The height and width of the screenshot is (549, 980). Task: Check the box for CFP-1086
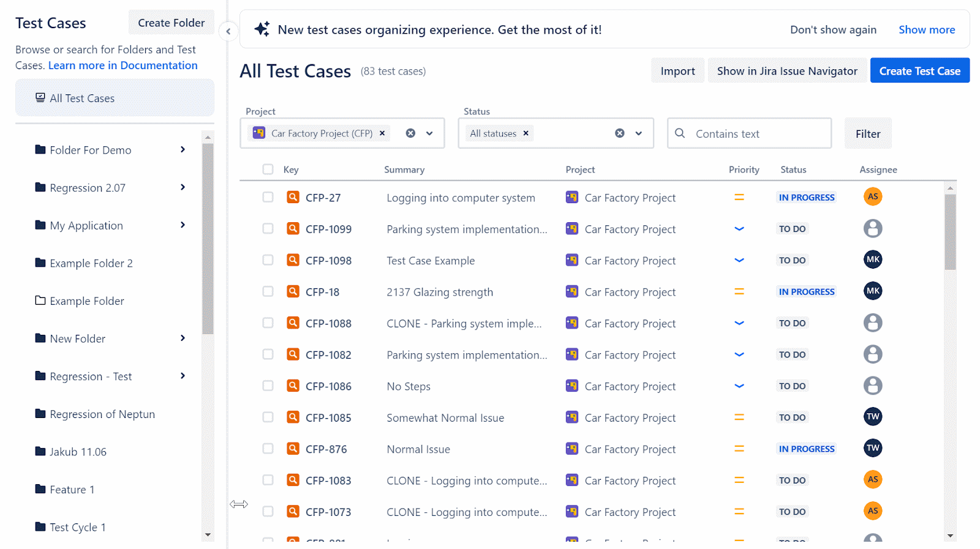point(268,386)
